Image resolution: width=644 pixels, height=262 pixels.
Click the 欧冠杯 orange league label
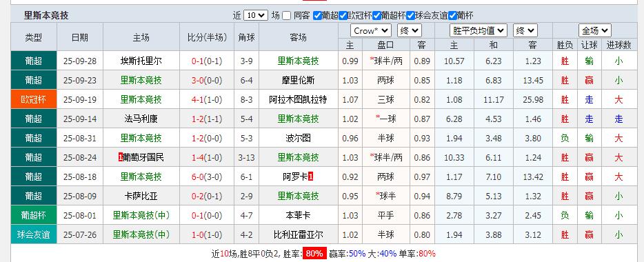pyautogui.click(x=34, y=100)
